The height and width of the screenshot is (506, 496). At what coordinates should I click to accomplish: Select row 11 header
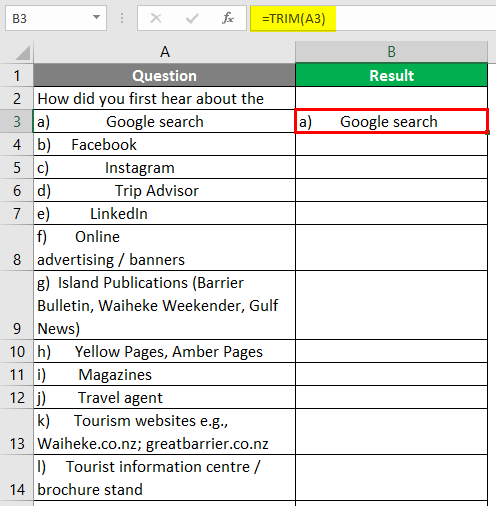click(17, 374)
